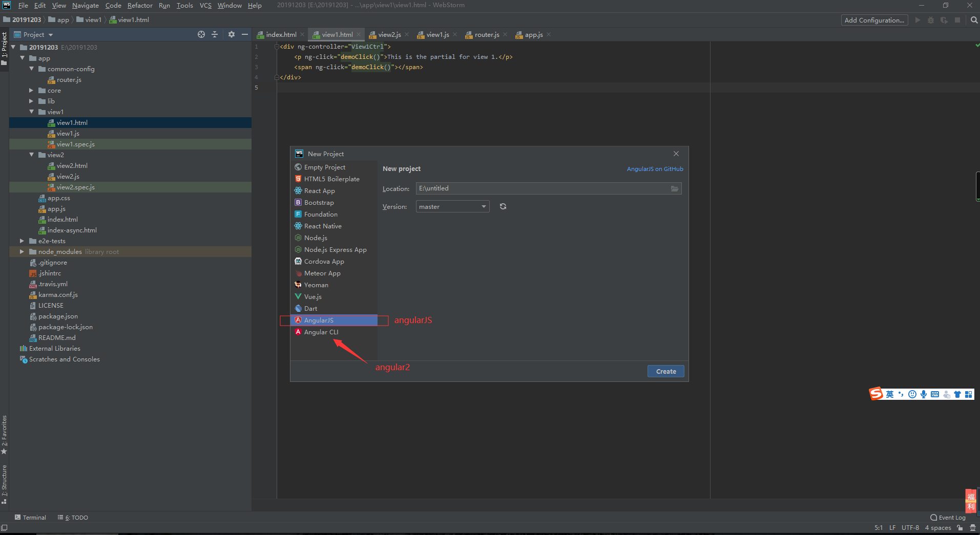
Task: Open Project panel settings gear
Action: click(x=232, y=34)
